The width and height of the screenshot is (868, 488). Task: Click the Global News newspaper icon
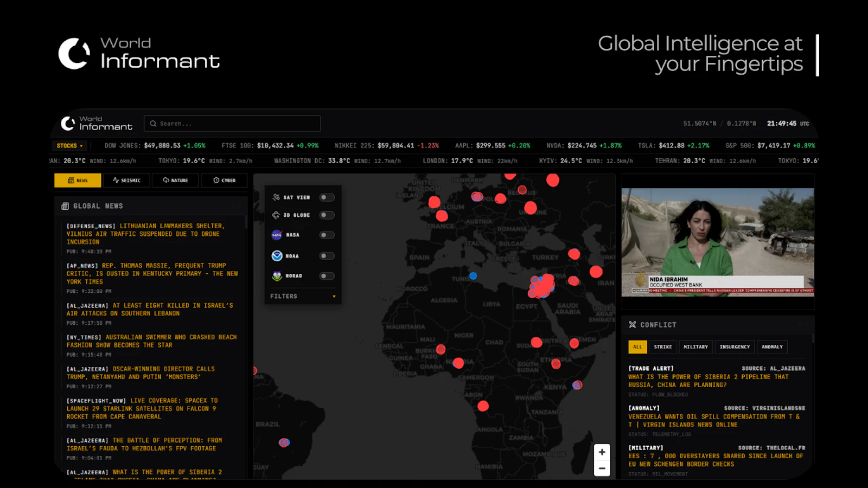point(65,206)
